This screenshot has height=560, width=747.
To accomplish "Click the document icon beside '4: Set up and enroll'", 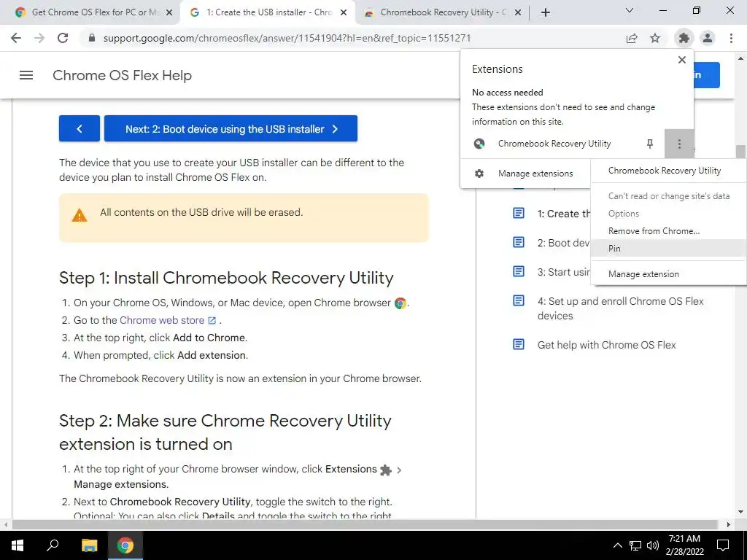I will coord(519,300).
